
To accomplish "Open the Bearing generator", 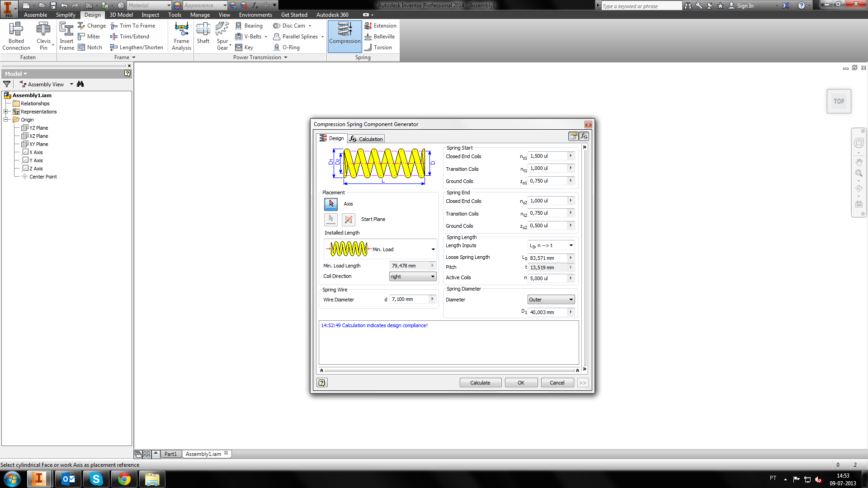I will click(x=249, y=26).
